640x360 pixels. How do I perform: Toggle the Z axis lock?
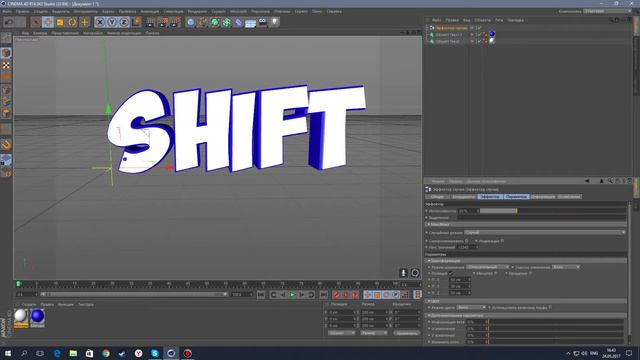point(124,22)
